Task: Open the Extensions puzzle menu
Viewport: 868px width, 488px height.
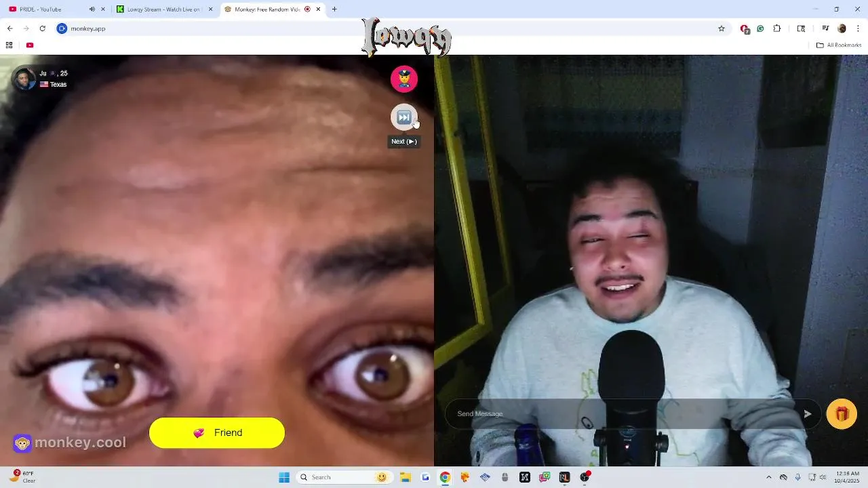Action: coord(777,28)
